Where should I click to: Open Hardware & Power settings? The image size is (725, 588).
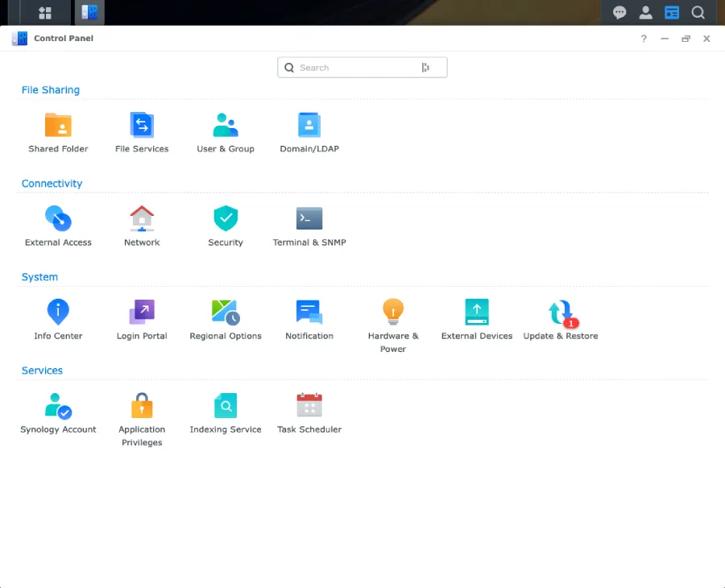tap(393, 326)
